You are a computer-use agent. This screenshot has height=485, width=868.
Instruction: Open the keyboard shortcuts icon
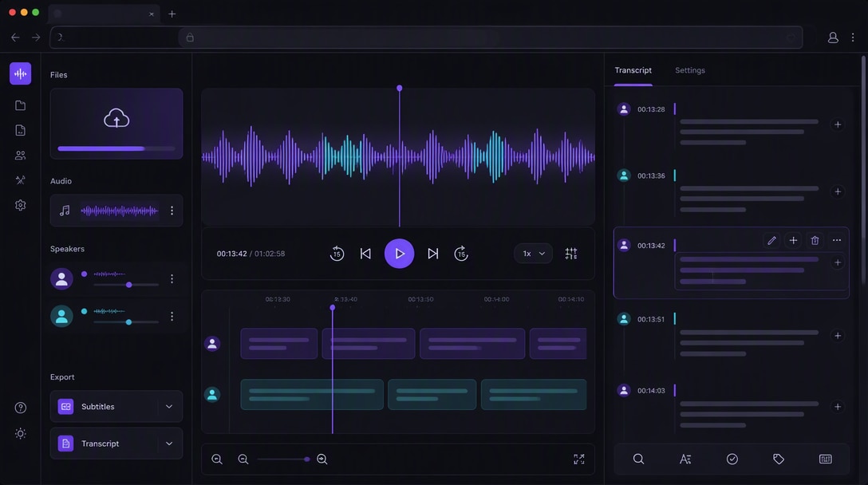click(x=826, y=459)
